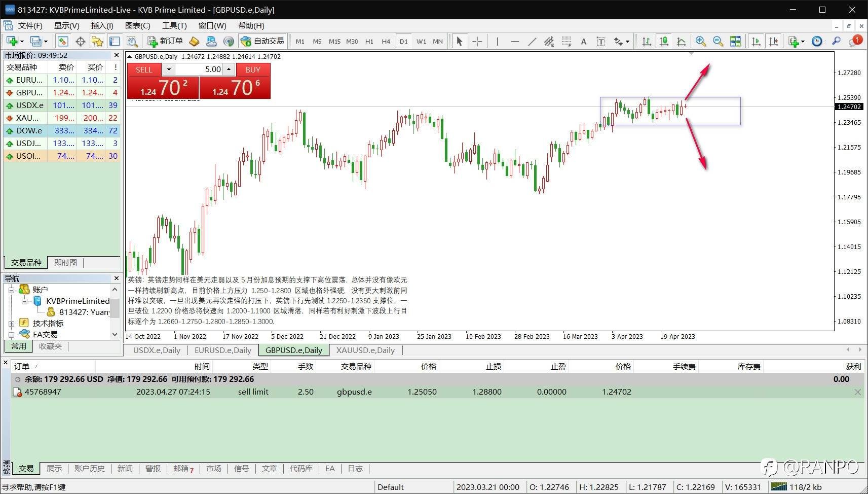Image resolution: width=868 pixels, height=494 pixels.
Task: Switch to the 即时图 tick chart tab
Action: tap(66, 262)
